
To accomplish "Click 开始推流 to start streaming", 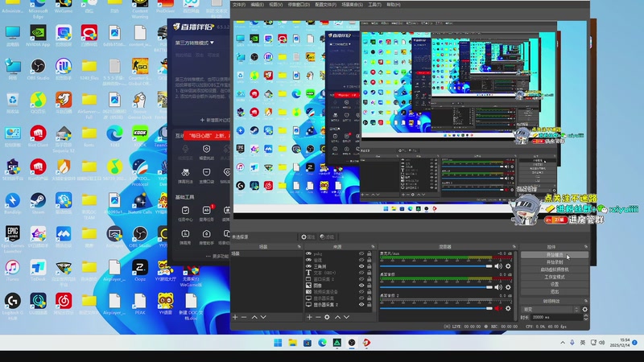I will [555, 255].
